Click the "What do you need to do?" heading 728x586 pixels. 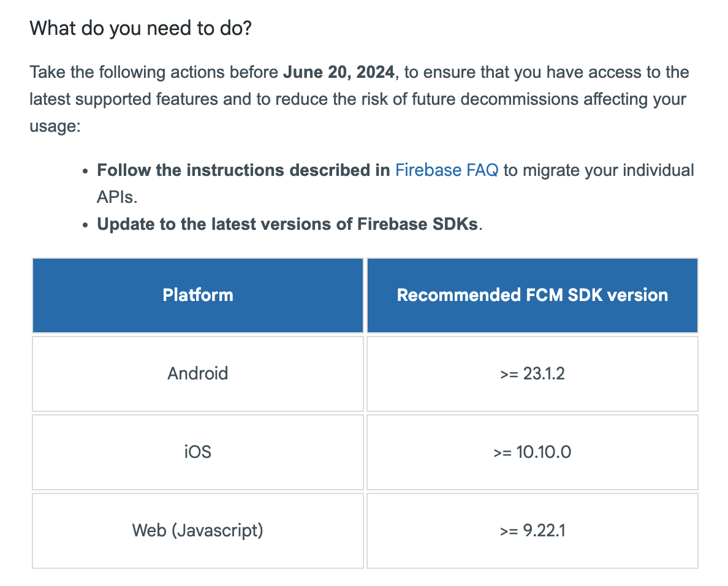140,28
